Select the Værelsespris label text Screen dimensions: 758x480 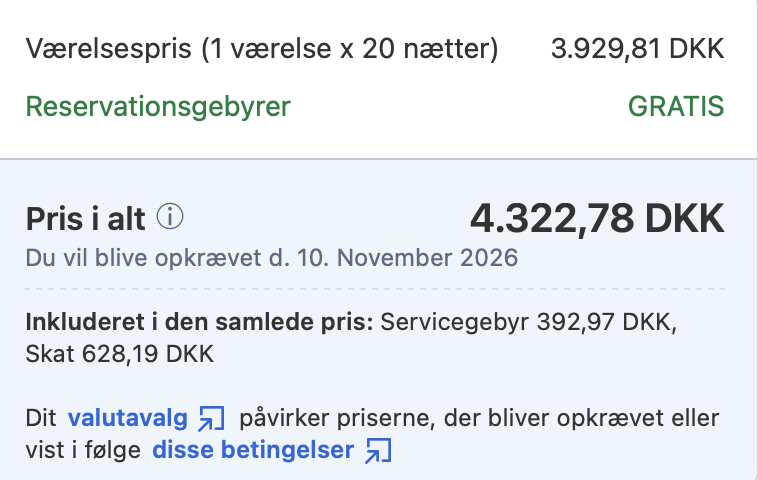click(109, 49)
